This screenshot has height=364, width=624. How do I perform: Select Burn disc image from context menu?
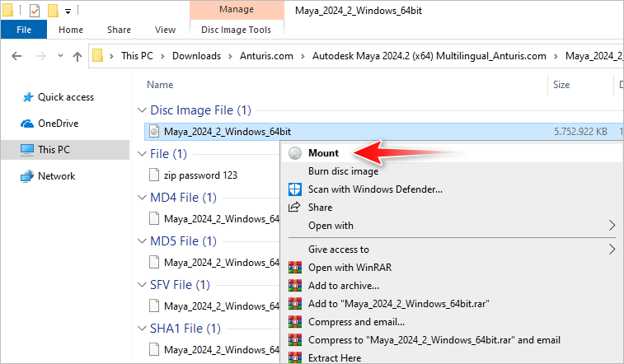click(x=343, y=171)
